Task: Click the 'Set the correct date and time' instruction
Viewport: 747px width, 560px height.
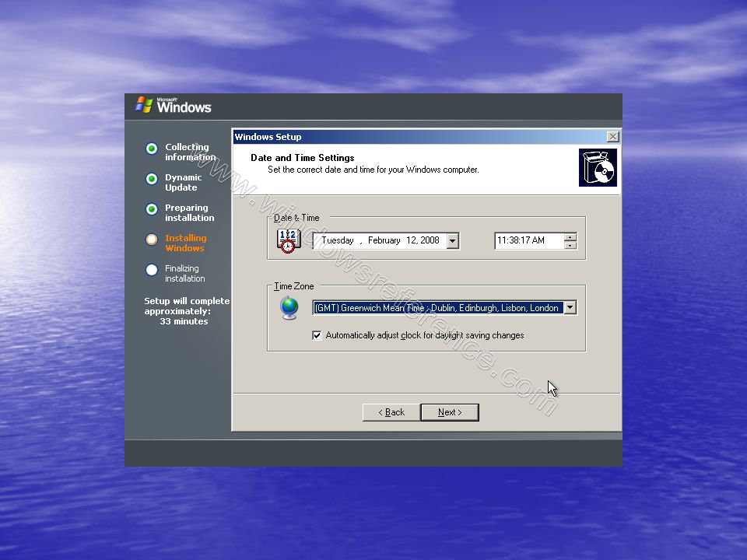Action: click(x=373, y=170)
